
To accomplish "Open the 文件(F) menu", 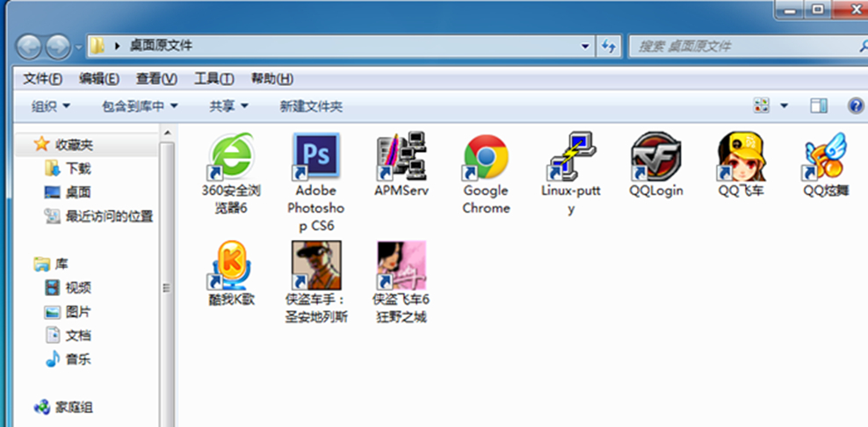I will click(x=43, y=79).
